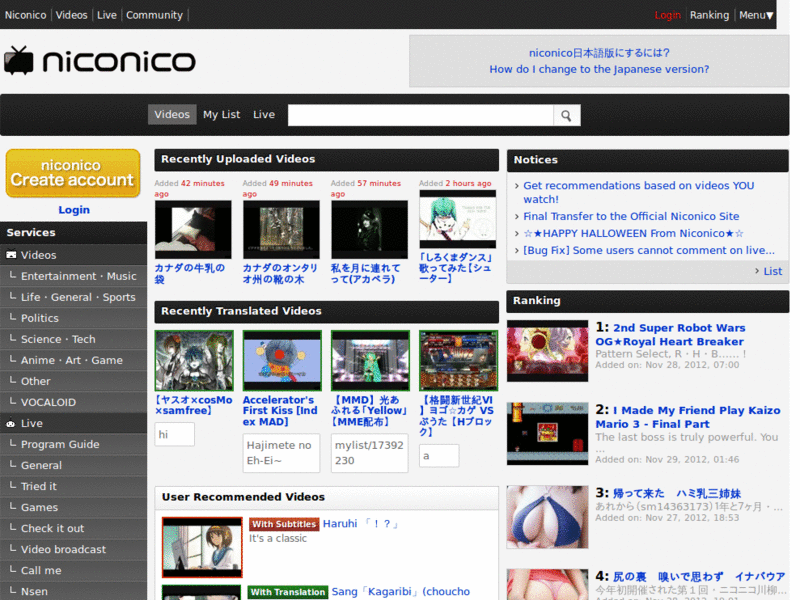
Task: Open Accelerator's First Kiss [Index MAD] title link
Action: pos(280,411)
